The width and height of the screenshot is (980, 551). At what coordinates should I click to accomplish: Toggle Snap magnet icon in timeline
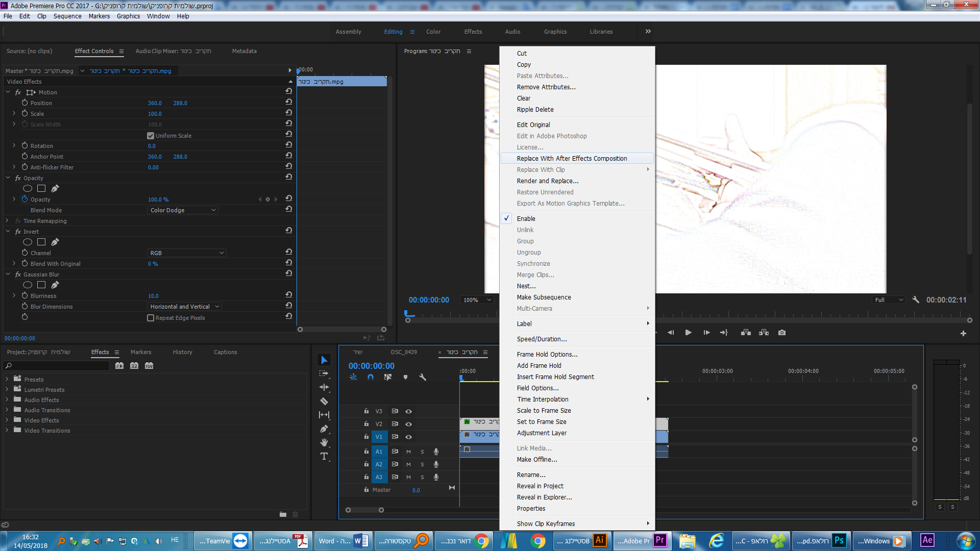click(x=371, y=378)
